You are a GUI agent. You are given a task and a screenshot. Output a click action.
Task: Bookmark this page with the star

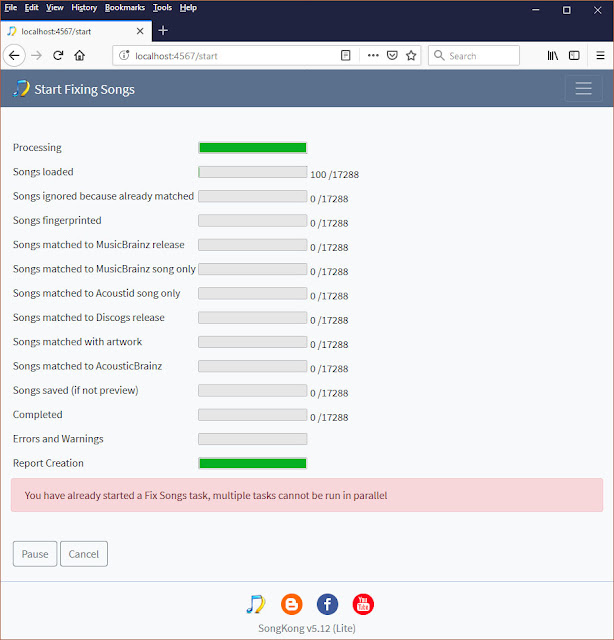coord(411,56)
